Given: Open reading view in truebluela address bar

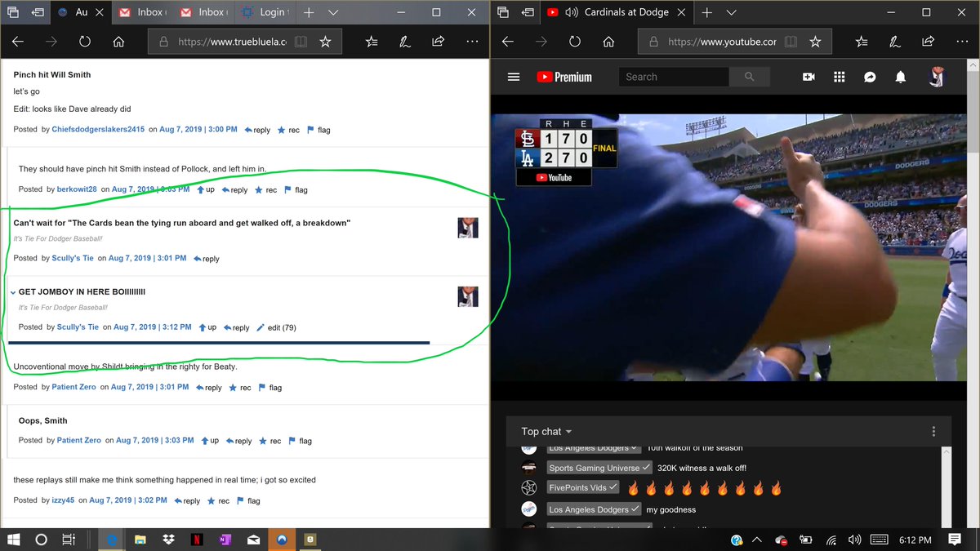Looking at the screenshot, I should (x=301, y=42).
